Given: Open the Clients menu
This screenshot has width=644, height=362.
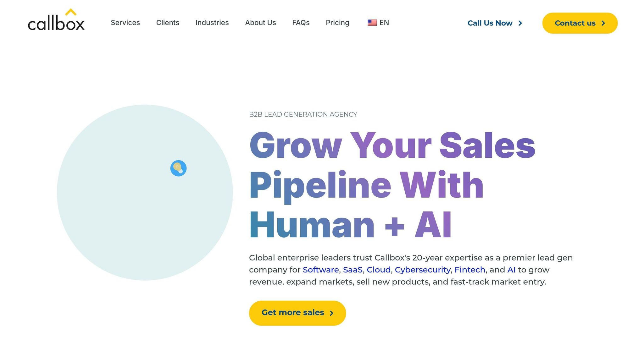Looking at the screenshot, I should click(168, 23).
